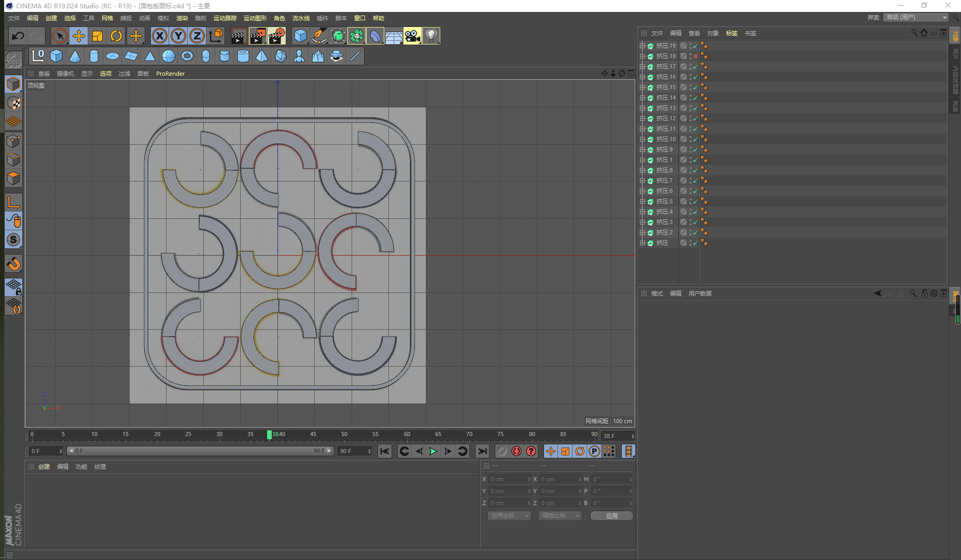Click the X position 0 cm field

point(510,479)
